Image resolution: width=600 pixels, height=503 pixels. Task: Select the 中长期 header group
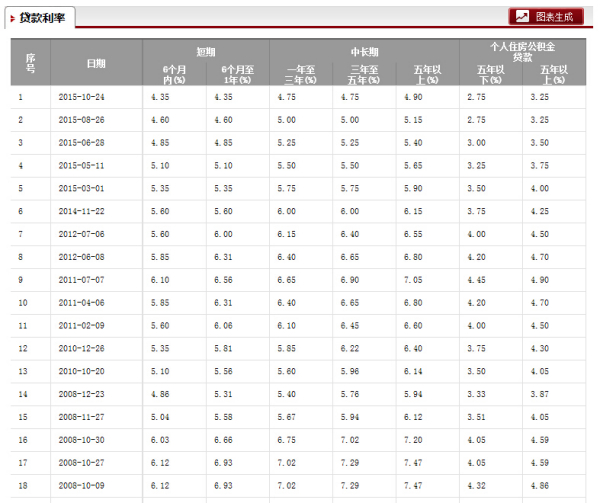[364, 50]
